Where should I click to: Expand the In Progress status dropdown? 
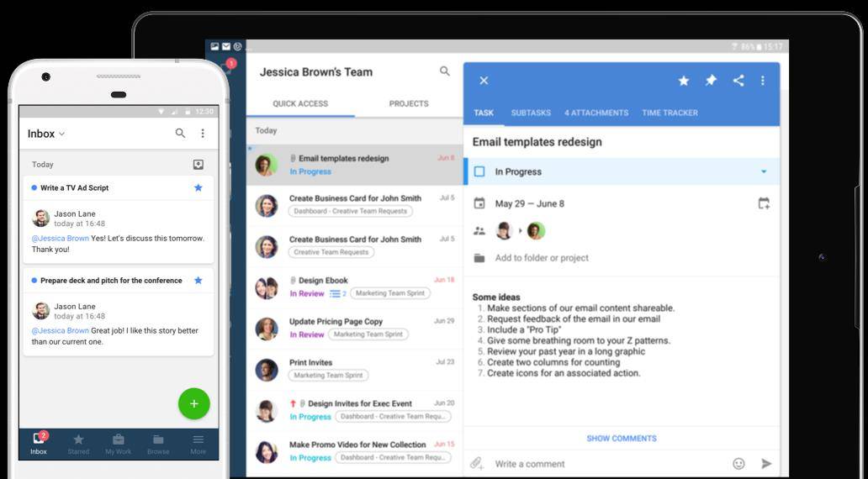pyautogui.click(x=764, y=171)
